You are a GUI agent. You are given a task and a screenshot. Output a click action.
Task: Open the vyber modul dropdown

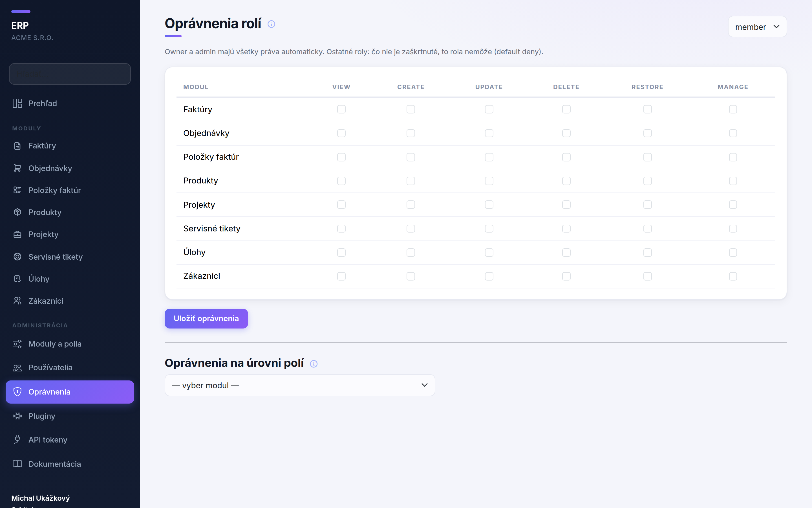[300, 385]
